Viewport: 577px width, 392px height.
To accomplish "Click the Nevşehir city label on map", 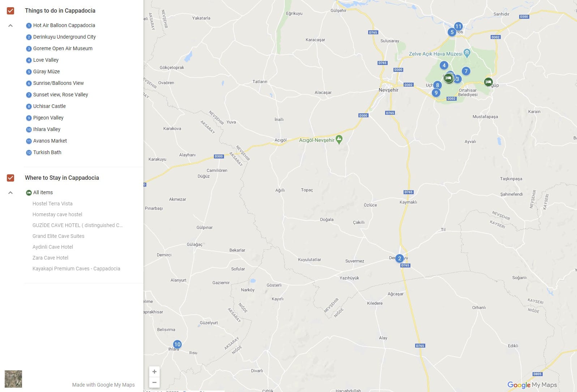I will 388,90.
